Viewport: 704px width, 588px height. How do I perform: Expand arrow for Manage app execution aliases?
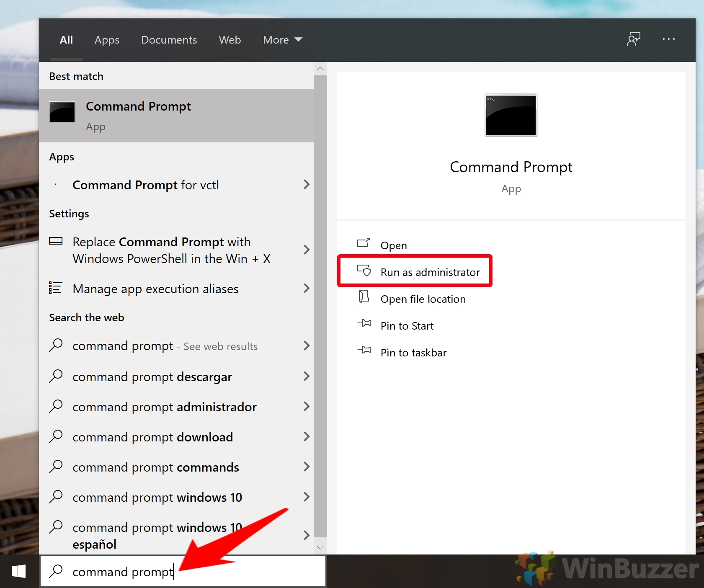(x=307, y=288)
